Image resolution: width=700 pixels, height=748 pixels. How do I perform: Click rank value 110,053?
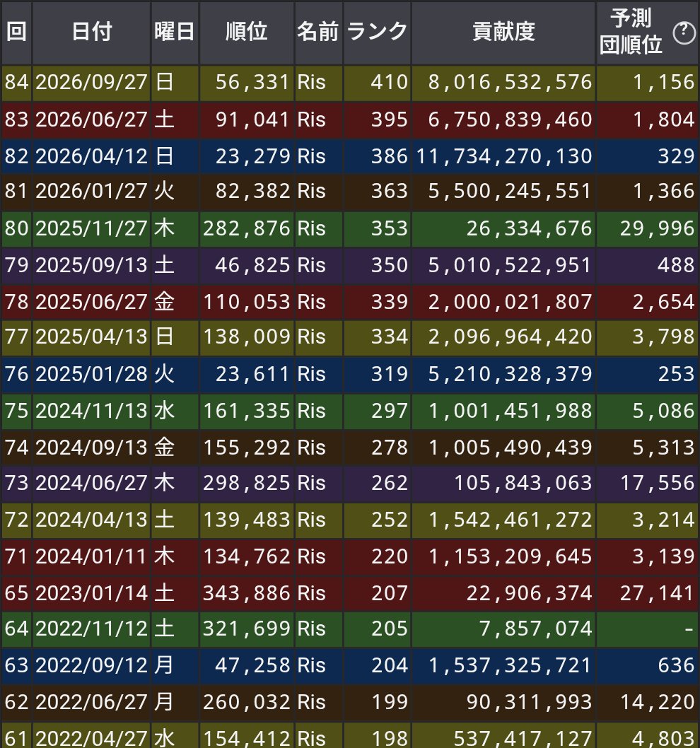[247, 303]
